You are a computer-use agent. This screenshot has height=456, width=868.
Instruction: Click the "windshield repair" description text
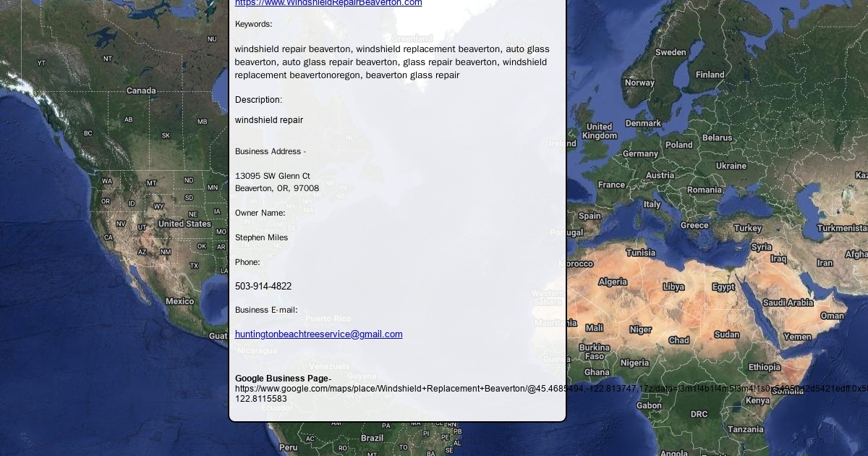[x=269, y=120]
